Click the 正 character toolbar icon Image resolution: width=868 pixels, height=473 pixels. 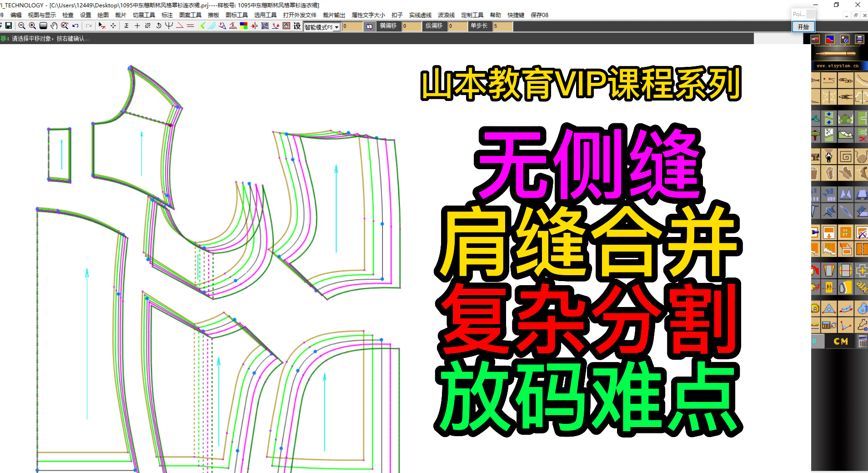[126, 26]
